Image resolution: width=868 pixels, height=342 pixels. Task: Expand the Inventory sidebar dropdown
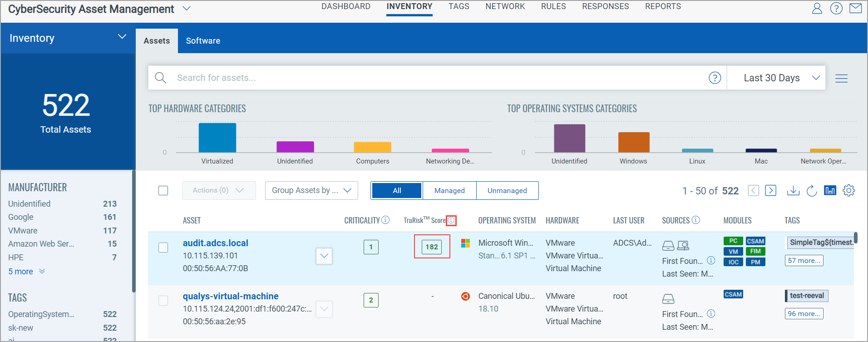tap(122, 37)
